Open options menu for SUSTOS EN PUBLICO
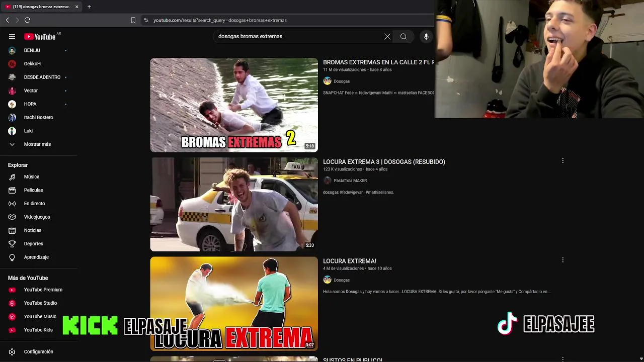The image size is (644, 362). pyautogui.click(x=562, y=359)
